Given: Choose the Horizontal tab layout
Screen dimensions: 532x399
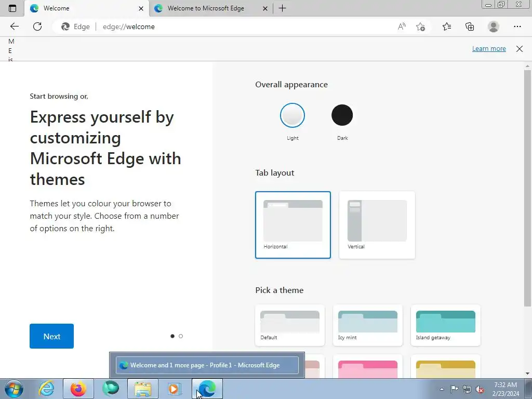Looking at the screenshot, I should [293, 224].
